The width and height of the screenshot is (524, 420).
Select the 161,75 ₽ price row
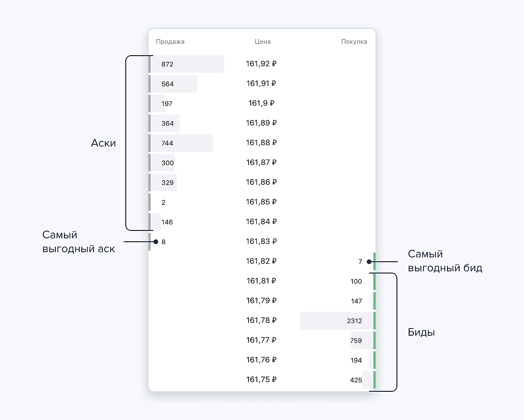tap(261, 380)
